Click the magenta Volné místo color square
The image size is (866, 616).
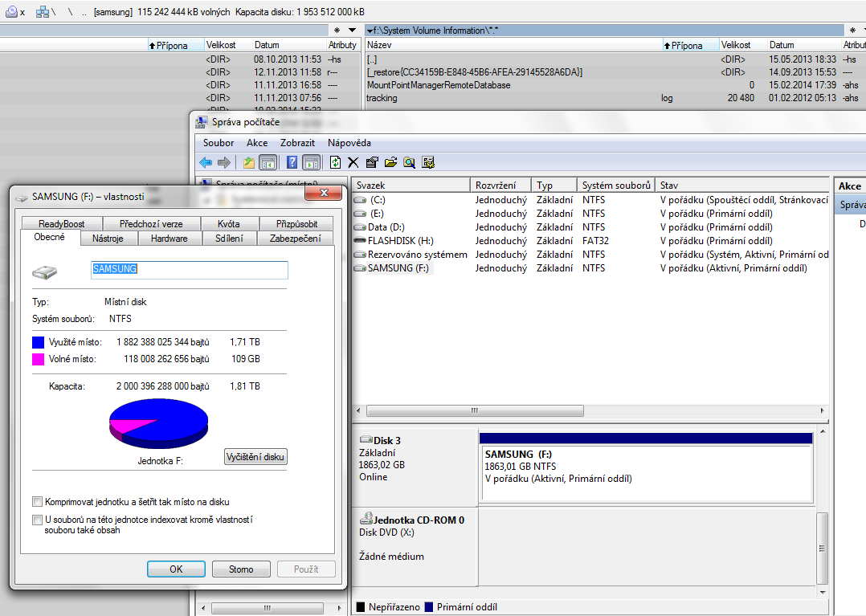[x=38, y=359]
